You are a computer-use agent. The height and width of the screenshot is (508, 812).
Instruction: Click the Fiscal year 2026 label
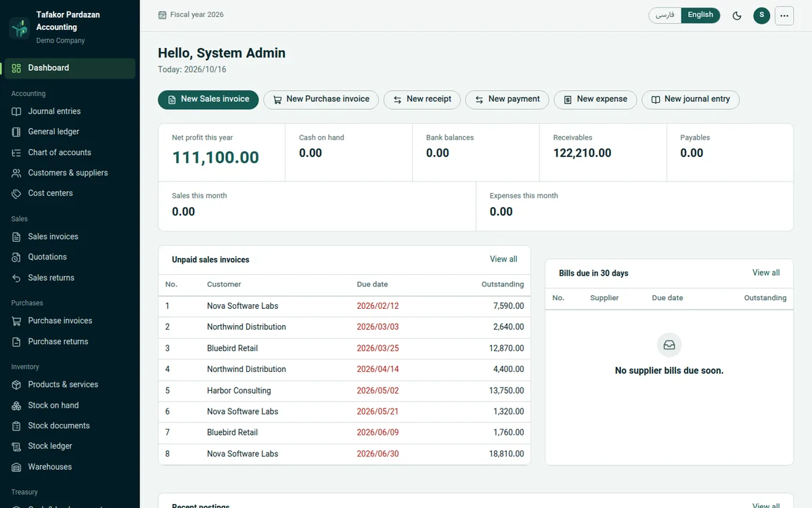point(197,15)
